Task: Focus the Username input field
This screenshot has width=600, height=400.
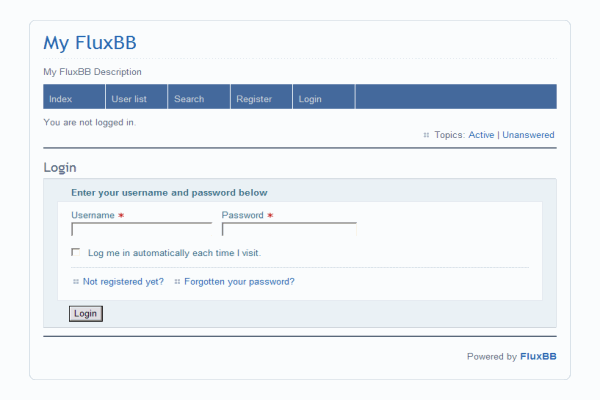Action: 141,229
